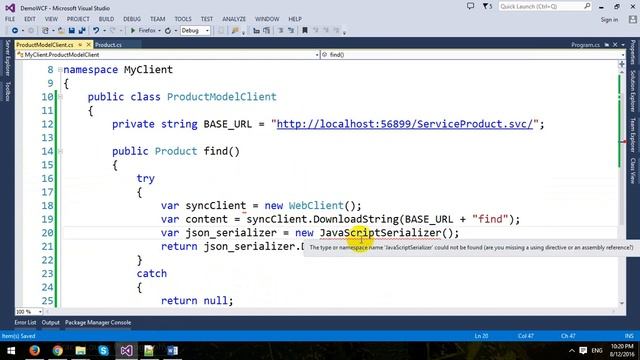Viewport: 640px width, 360px height.
Task: Open the BUILD menu
Action: (x=106, y=19)
